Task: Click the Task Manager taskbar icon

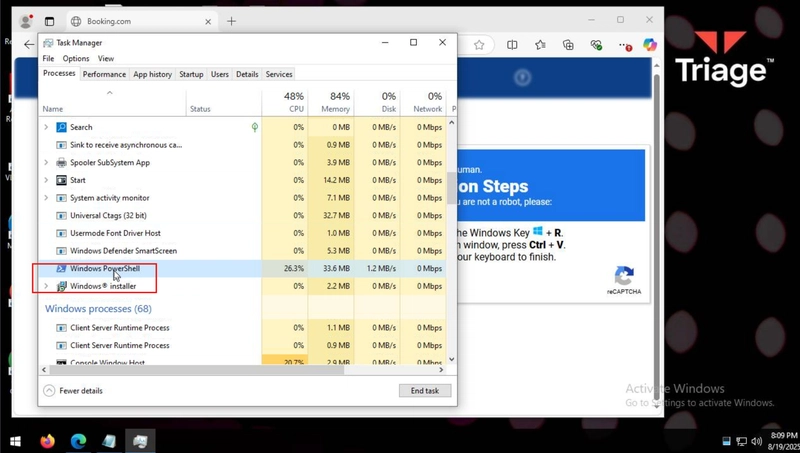Action: (x=140, y=441)
